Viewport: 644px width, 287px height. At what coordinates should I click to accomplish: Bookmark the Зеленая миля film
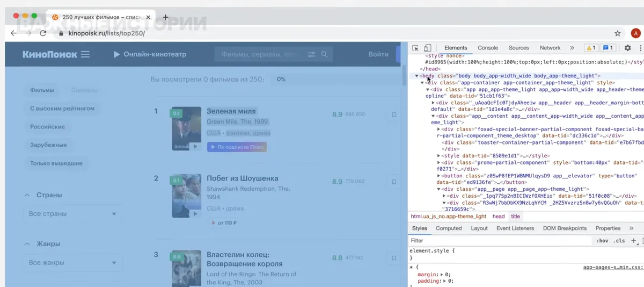coord(394,114)
